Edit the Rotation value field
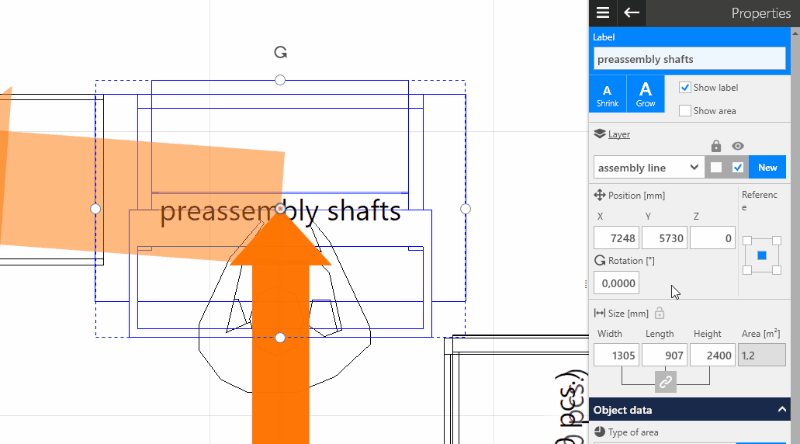800x444 pixels. [616, 283]
